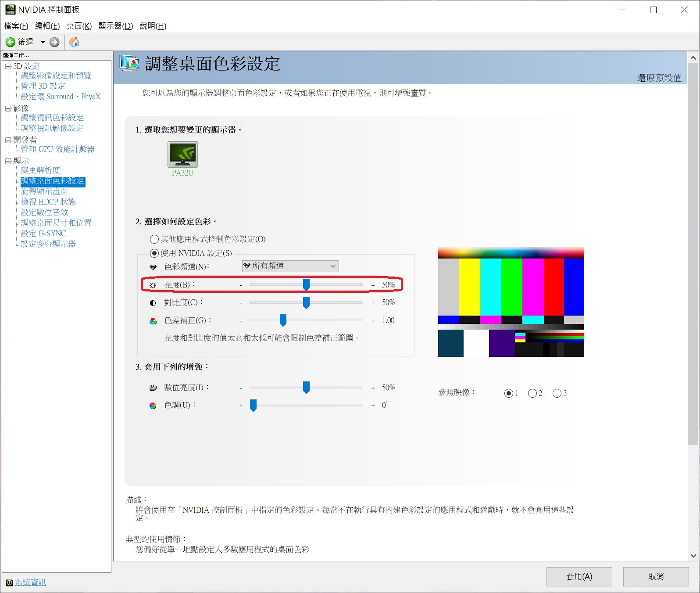Image resolution: width=700 pixels, height=593 pixels.
Task: Open the 桌面(K) menu
Action: [x=79, y=26]
